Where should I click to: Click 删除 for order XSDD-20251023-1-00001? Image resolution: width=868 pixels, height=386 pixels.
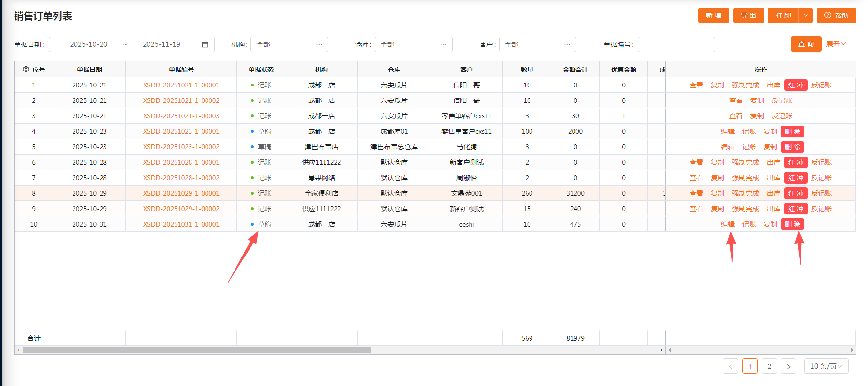(793, 131)
